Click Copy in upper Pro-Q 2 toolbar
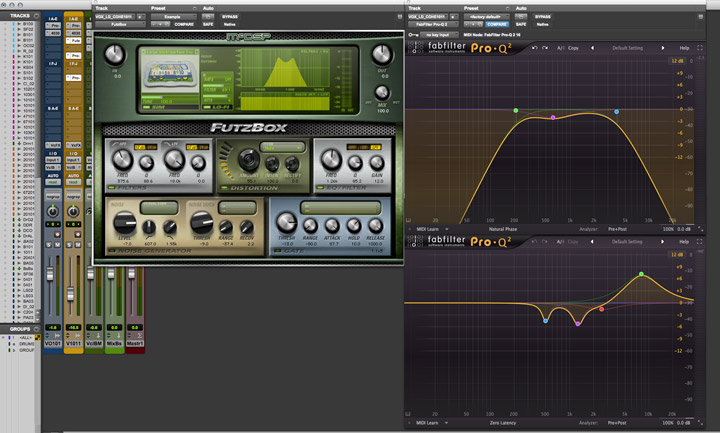This screenshot has width=720, height=433. (573, 48)
